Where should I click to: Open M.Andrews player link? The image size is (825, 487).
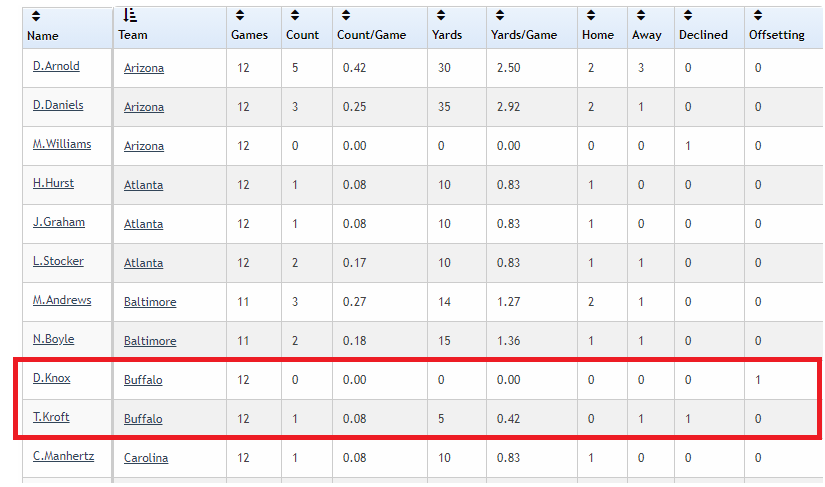tap(62, 300)
